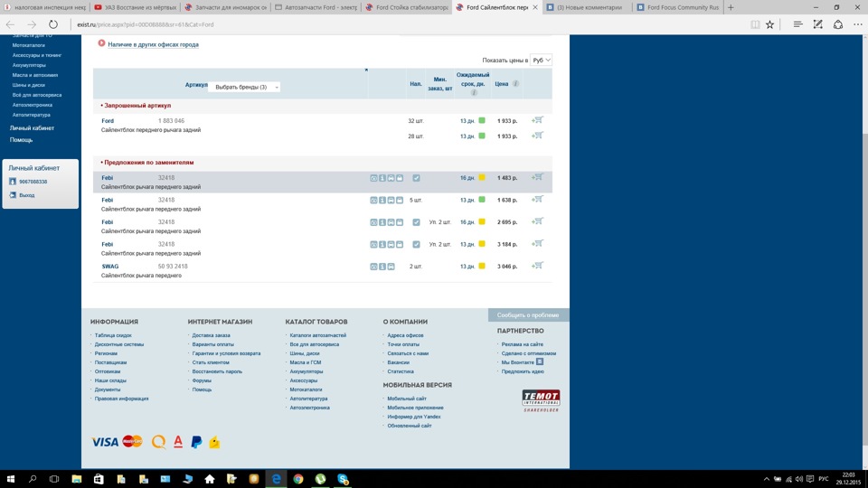Open Chrome from the taskbar
Image resolution: width=868 pixels, height=488 pixels.
pyautogui.click(x=298, y=479)
